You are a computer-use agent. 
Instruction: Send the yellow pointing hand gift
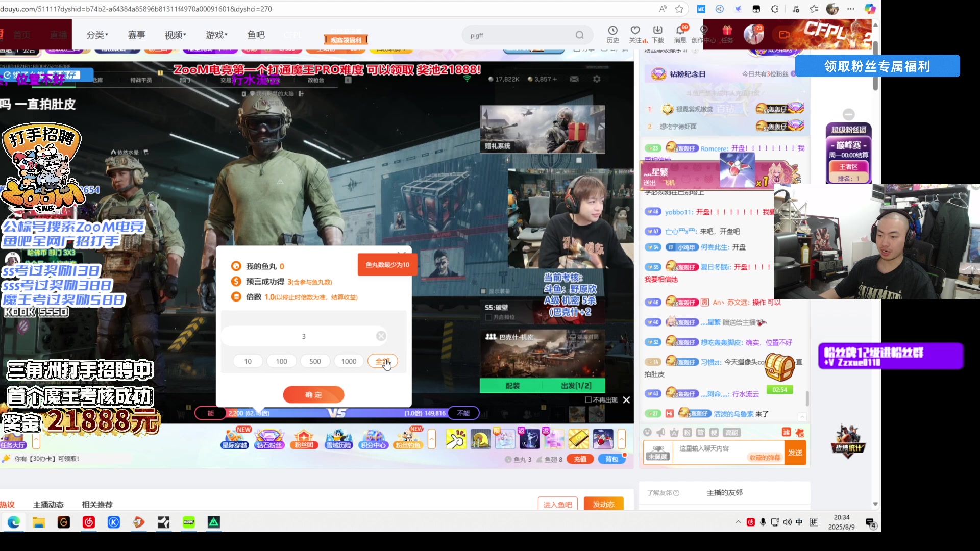point(456,439)
